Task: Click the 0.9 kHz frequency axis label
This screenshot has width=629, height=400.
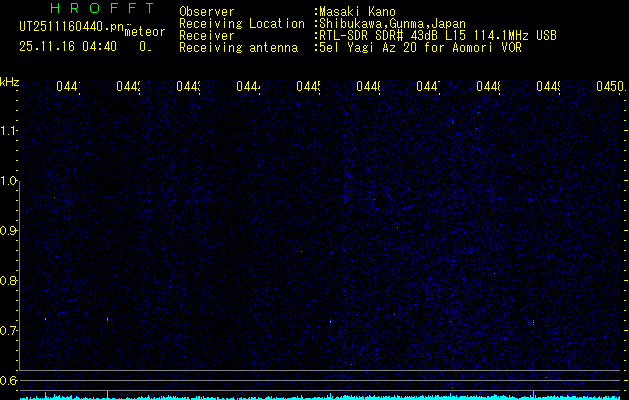Action: (10, 231)
